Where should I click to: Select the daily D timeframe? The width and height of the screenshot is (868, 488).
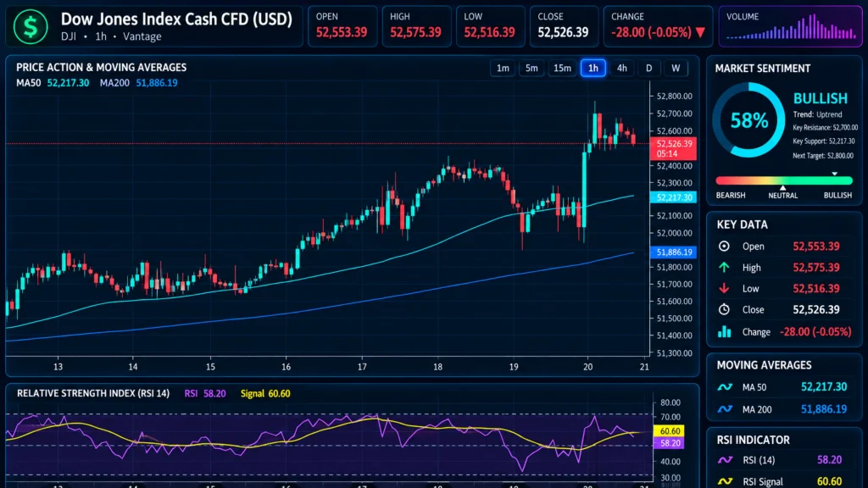(x=648, y=68)
